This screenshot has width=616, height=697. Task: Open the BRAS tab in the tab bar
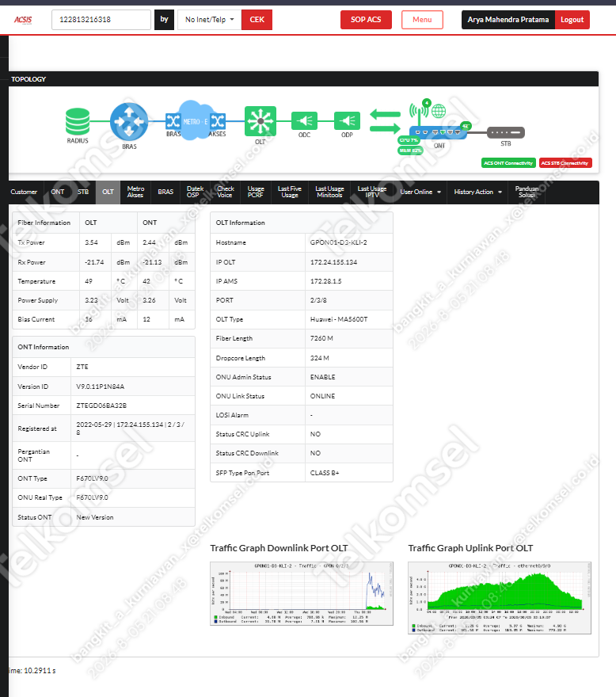pos(165,192)
